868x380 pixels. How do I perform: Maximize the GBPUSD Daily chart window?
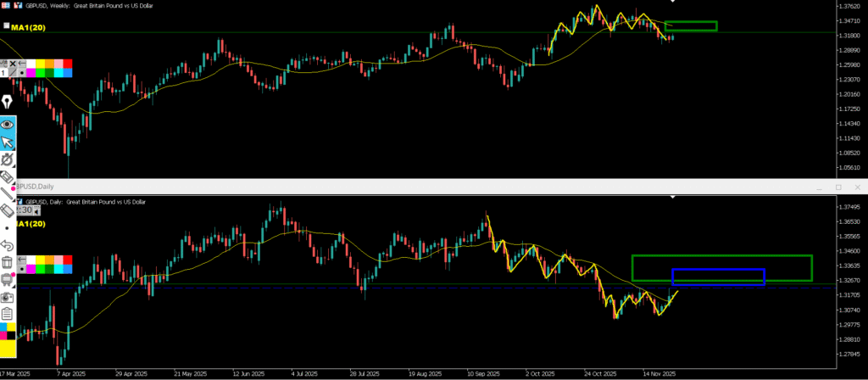click(837, 187)
